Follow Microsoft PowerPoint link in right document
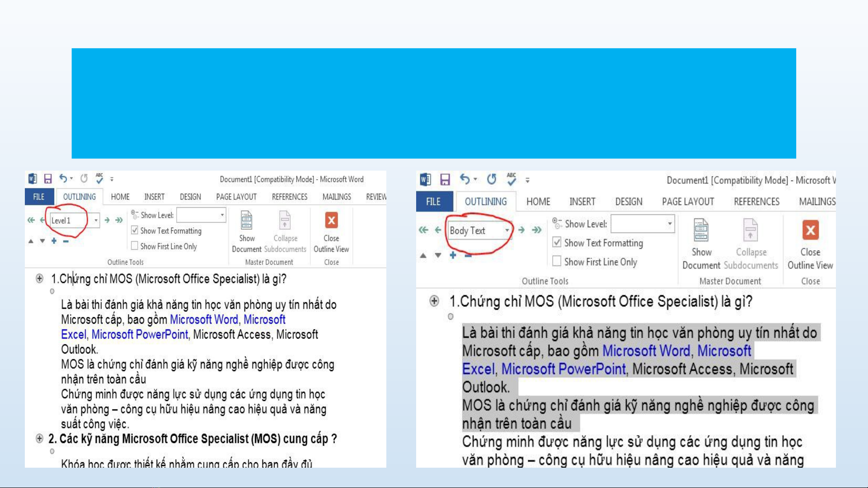 563,369
